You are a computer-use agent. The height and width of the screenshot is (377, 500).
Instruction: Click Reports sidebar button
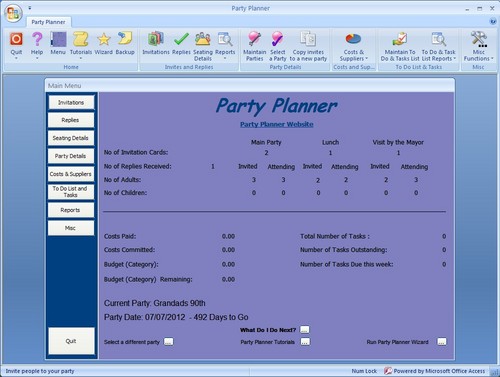point(71,210)
